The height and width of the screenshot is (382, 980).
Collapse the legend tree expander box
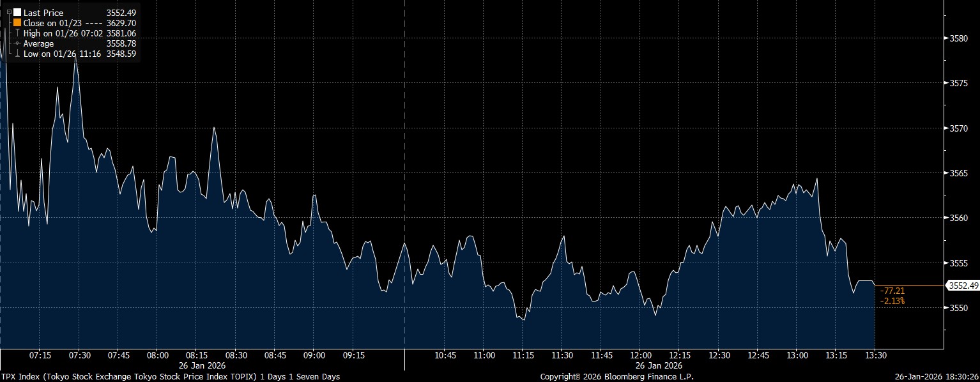pos(8,12)
